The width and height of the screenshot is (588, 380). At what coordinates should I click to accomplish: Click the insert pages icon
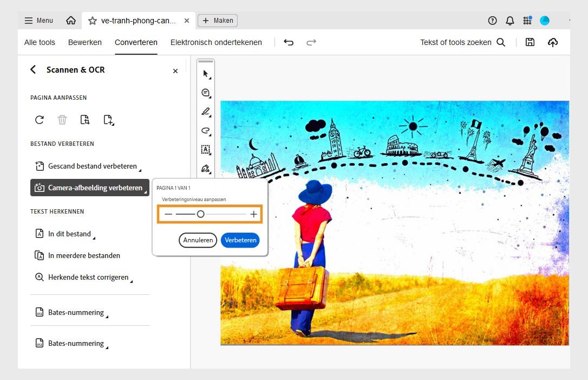[108, 120]
